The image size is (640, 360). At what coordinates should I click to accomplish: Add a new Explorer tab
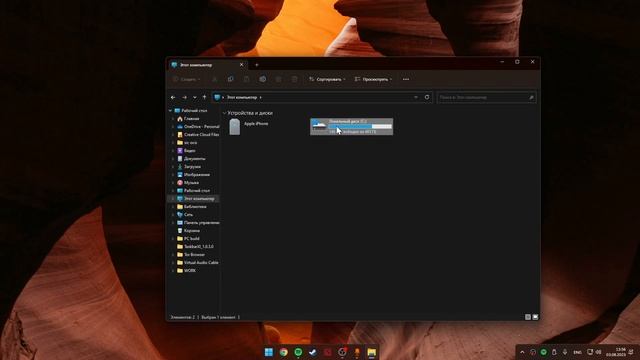pos(257,64)
